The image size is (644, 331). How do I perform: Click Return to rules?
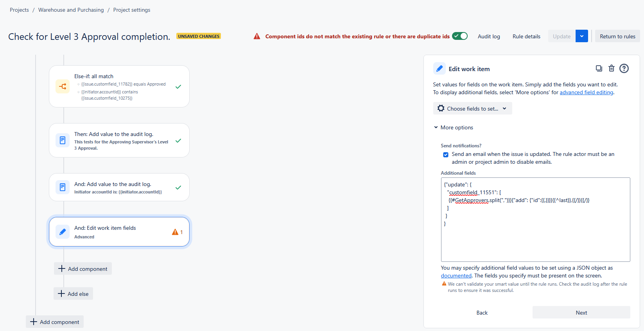617,36
